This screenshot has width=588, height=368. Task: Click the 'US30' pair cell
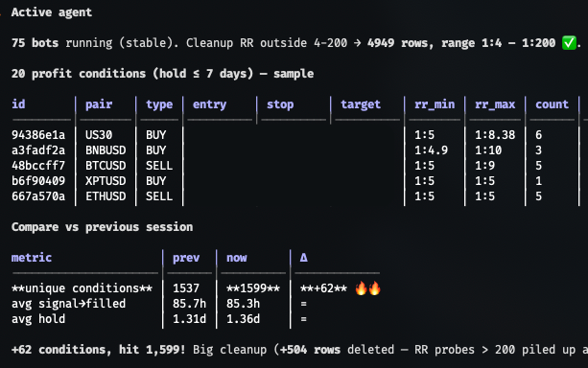pos(99,134)
